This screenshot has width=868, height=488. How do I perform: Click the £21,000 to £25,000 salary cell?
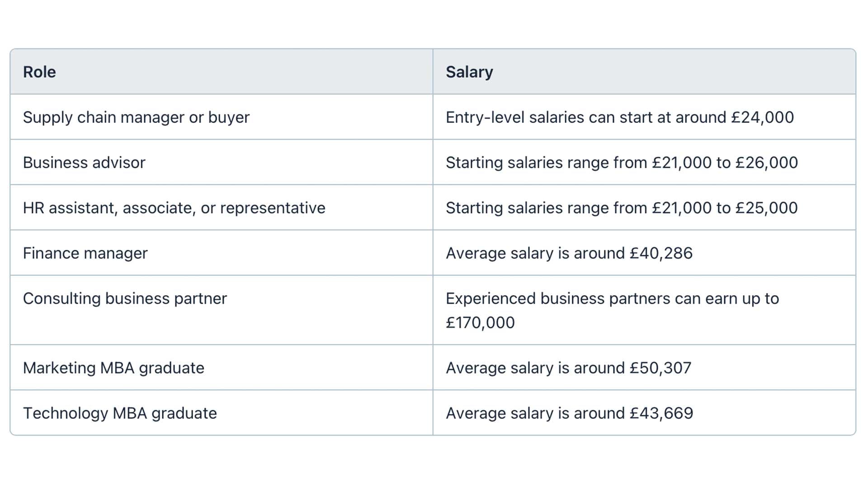622,208
